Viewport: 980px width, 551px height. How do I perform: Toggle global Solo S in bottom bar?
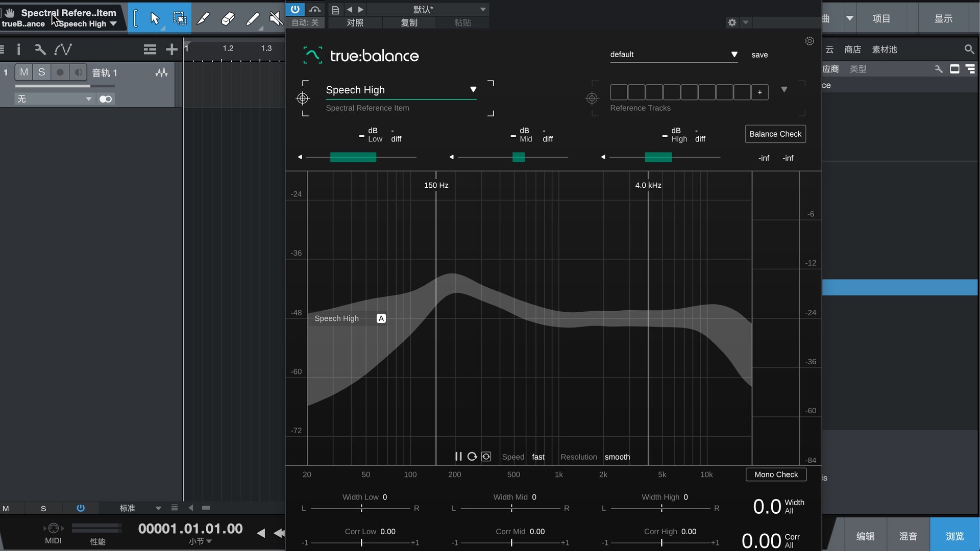[x=43, y=509]
